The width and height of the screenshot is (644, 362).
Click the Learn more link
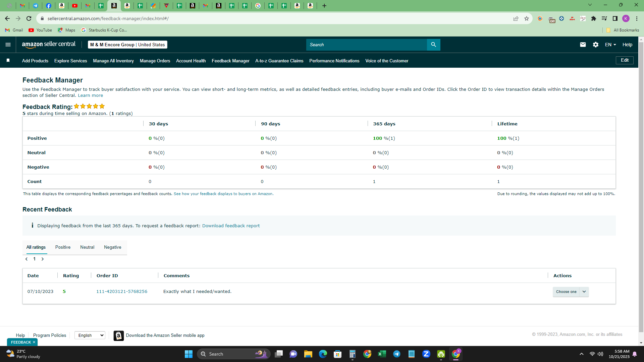[91, 96]
